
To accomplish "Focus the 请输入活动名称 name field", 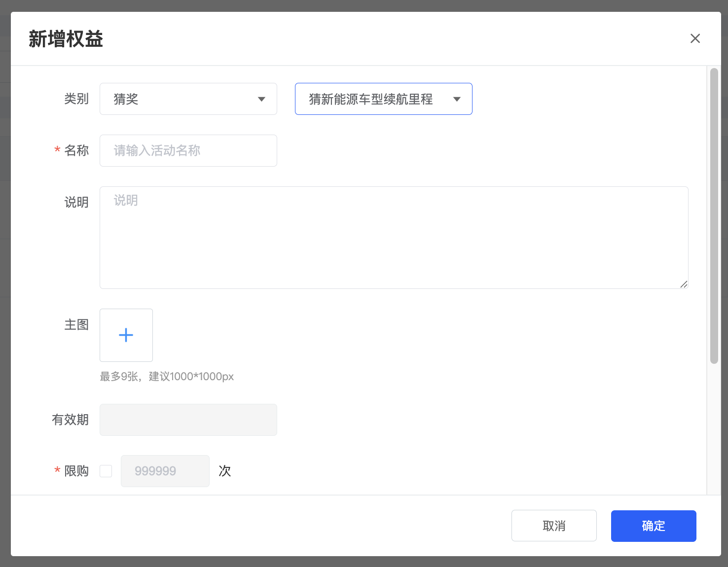I will click(x=188, y=150).
